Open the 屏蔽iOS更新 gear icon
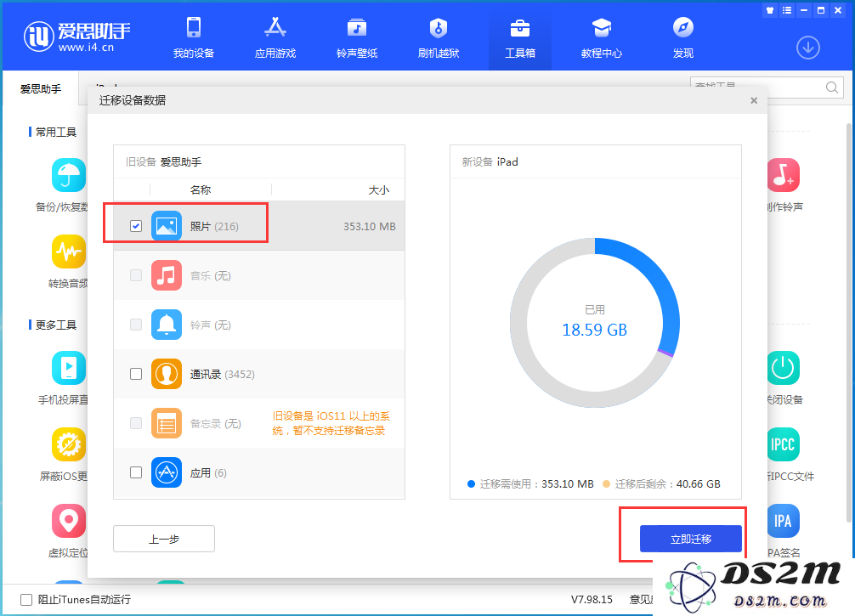Image resolution: width=855 pixels, height=616 pixels. pyautogui.click(x=69, y=444)
